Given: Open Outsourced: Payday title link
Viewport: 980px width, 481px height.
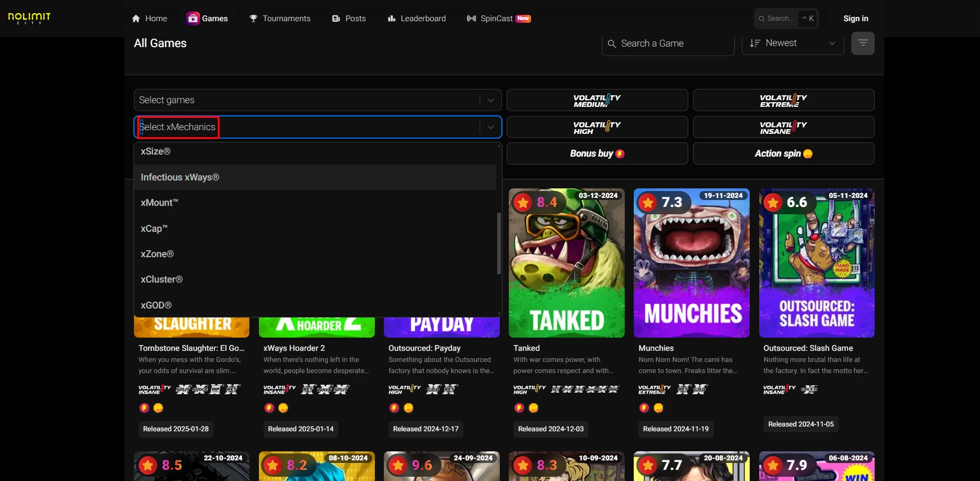Looking at the screenshot, I should pyautogui.click(x=425, y=348).
